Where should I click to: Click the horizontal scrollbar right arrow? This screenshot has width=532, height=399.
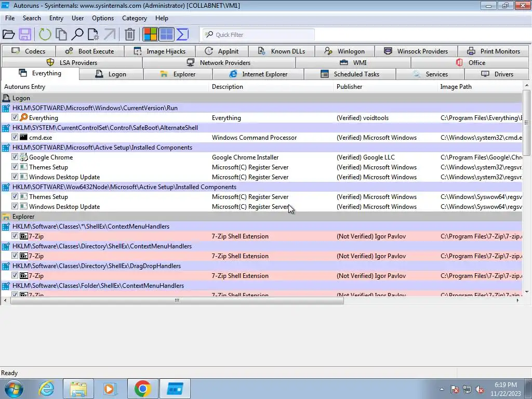[517, 300]
